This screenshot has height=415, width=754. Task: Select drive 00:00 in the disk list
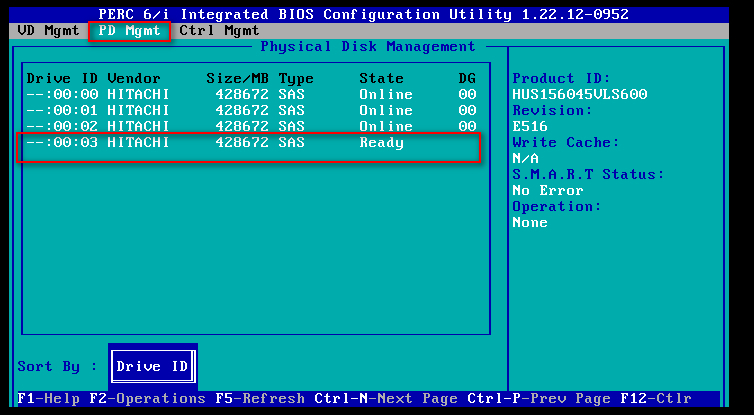[x=250, y=95]
